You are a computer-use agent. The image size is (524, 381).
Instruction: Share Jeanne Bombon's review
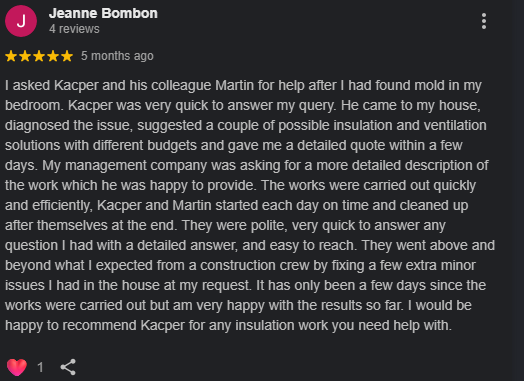pos(68,367)
